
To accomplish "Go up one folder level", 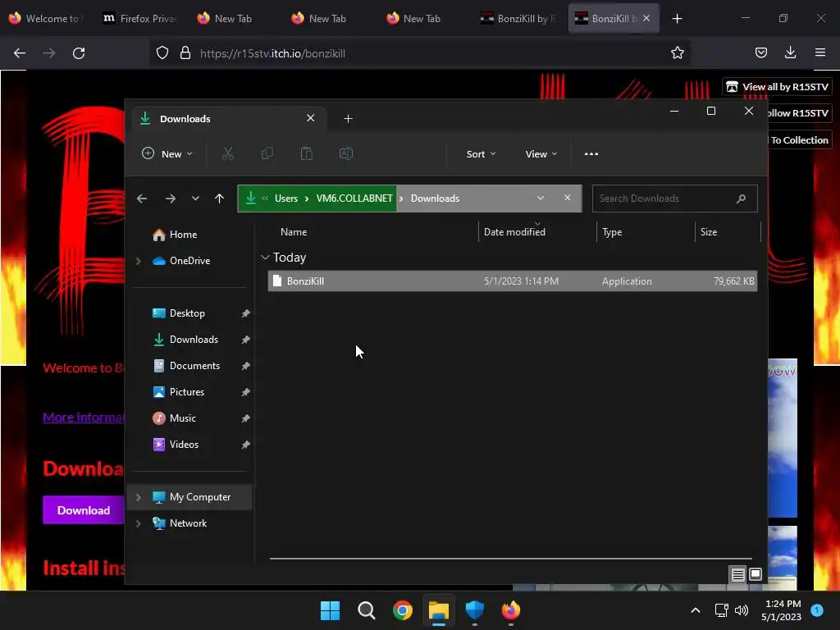I will coord(219,199).
